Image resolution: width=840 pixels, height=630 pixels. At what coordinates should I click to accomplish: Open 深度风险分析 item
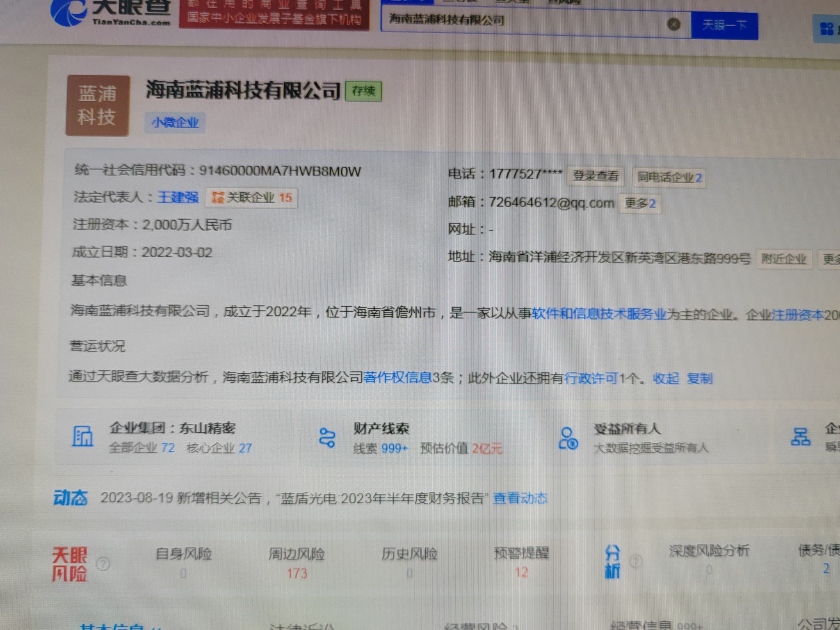[709, 560]
